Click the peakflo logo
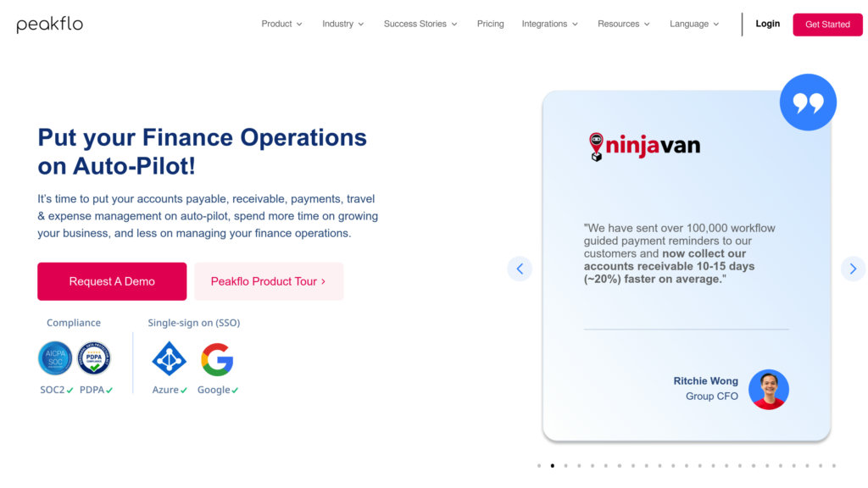This screenshot has height=488, width=868. click(x=50, y=25)
